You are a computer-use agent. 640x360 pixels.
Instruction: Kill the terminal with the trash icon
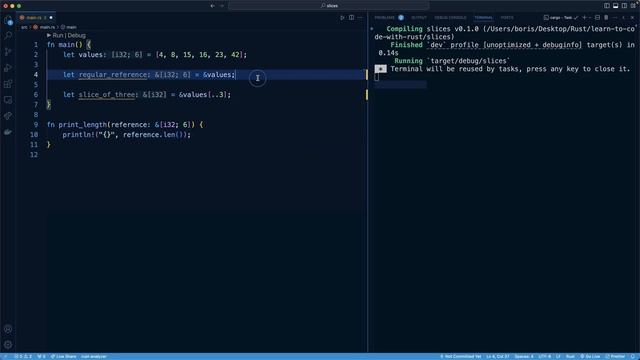(x=606, y=18)
